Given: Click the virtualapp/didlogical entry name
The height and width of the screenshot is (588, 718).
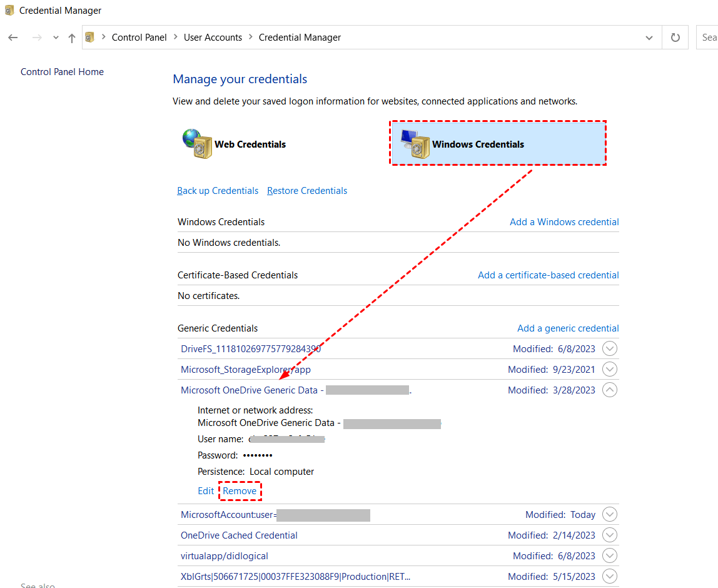Looking at the screenshot, I should pyautogui.click(x=225, y=556).
